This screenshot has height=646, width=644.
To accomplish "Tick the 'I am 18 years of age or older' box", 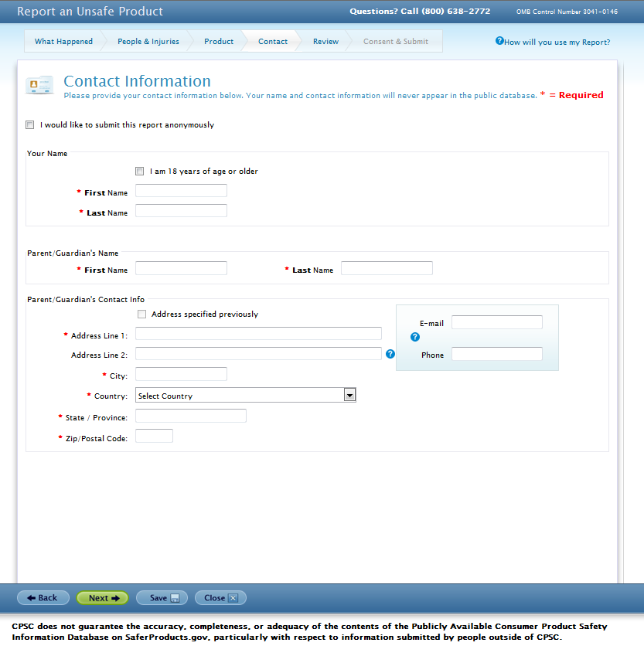I will click(139, 171).
